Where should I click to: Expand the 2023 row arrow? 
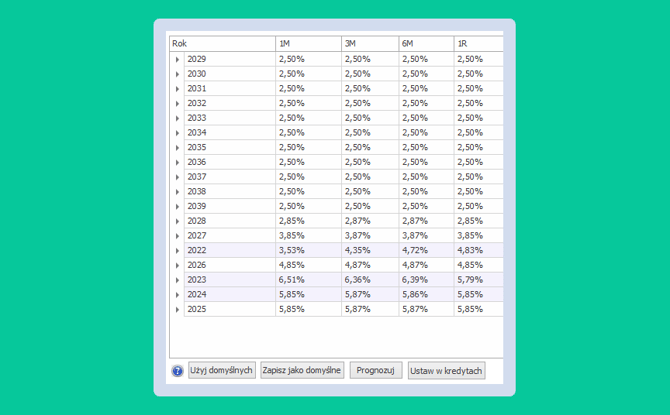(177, 280)
